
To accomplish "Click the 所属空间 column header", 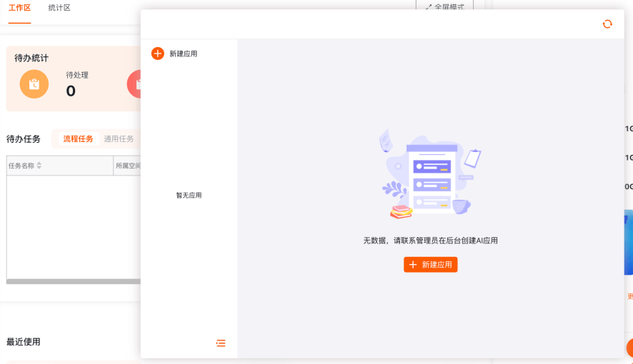I will tap(127, 166).
